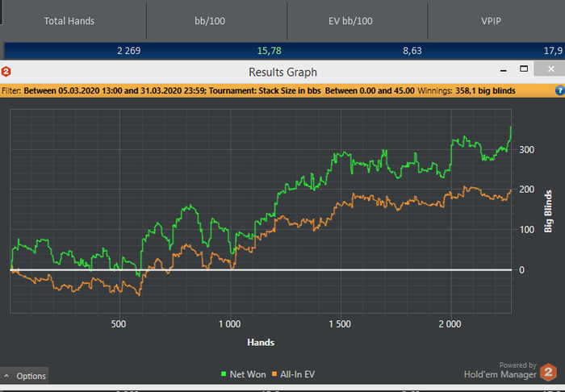Viewport: 565px width, 392px height.
Task: Click the date range filter text
Action: point(115,90)
